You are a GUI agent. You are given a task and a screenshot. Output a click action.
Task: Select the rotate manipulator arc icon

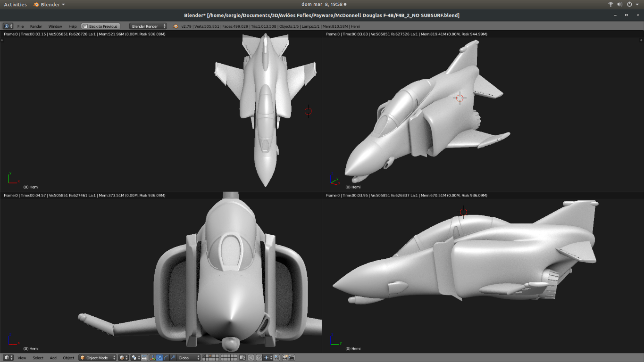pos(166,358)
